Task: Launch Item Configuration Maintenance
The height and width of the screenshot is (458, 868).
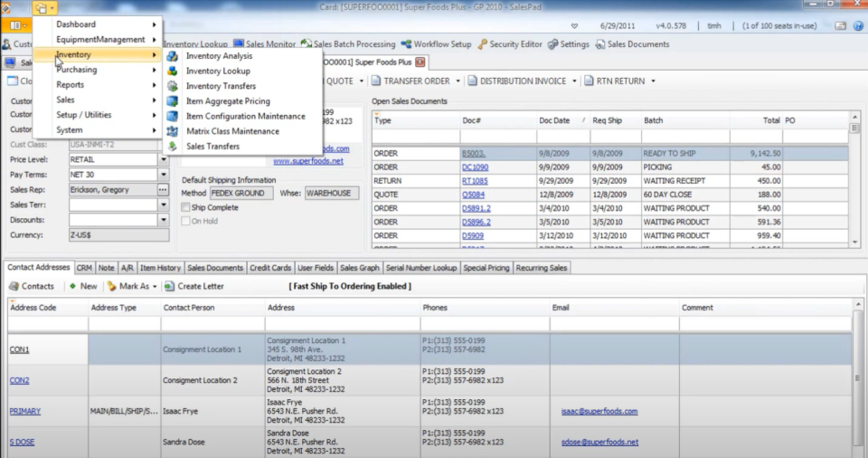Action: (245, 116)
